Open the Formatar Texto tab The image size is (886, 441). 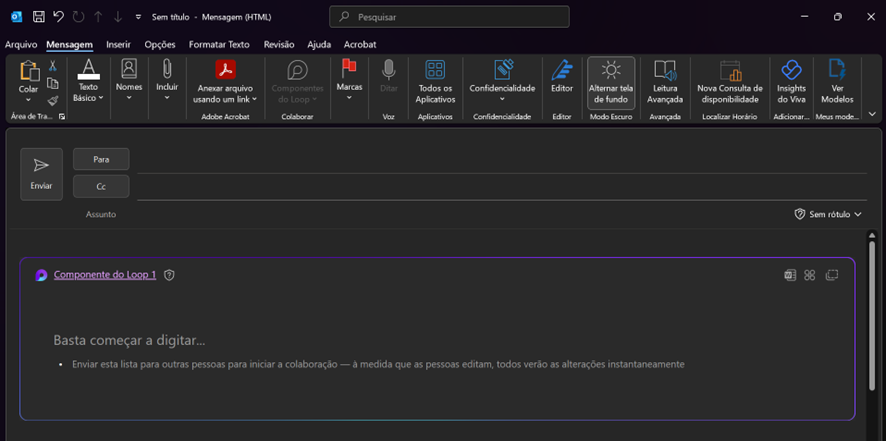tap(219, 44)
